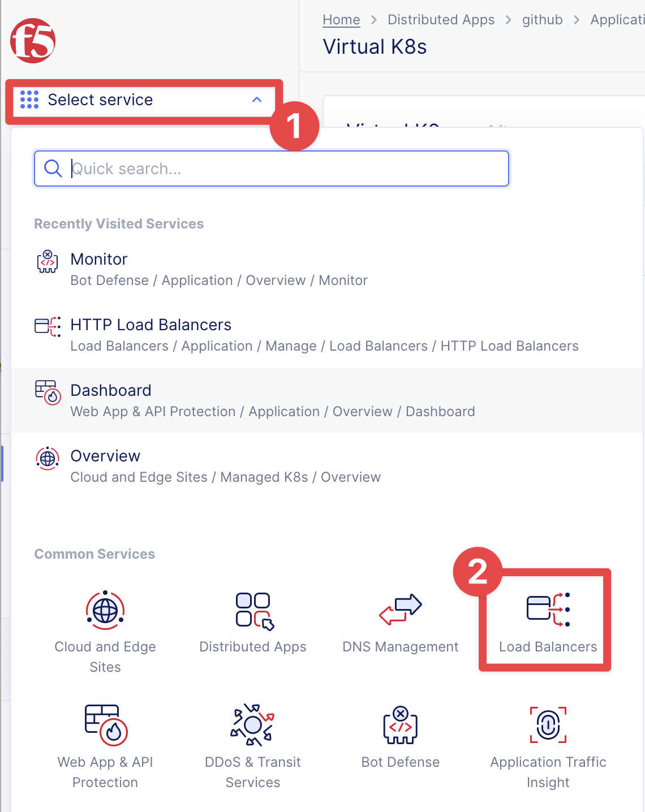Click the nine-dot grid icon
This screenshot has width=645, height=812.
click(29, 100)
